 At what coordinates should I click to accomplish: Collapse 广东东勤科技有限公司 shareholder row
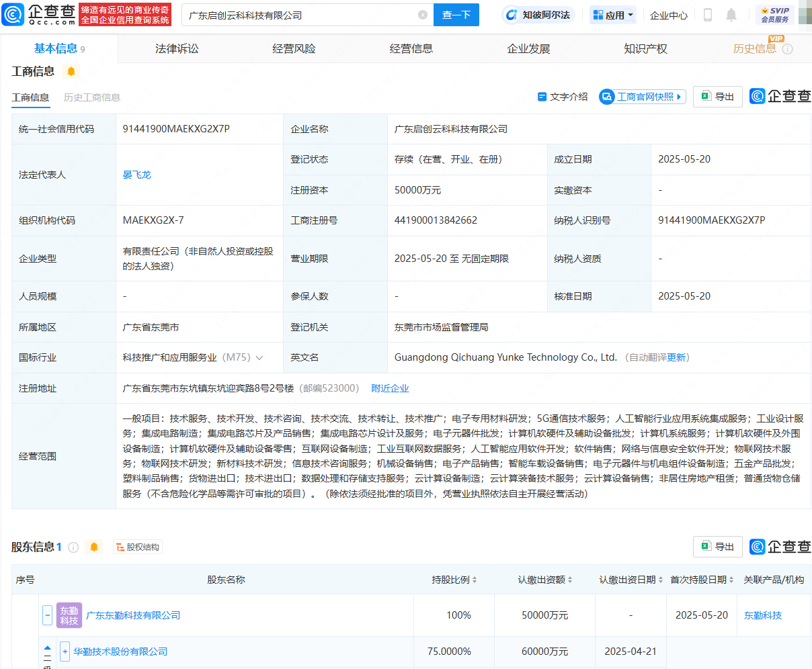tap(46, 615)
